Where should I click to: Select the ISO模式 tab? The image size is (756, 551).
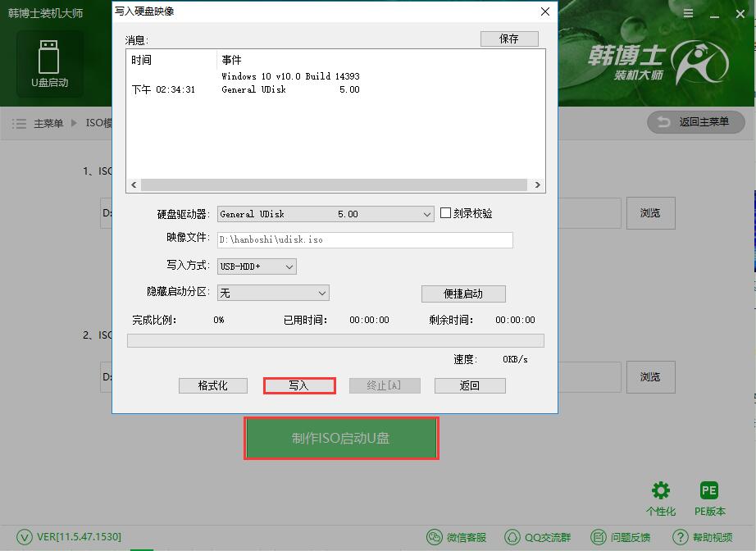[98, 124]
